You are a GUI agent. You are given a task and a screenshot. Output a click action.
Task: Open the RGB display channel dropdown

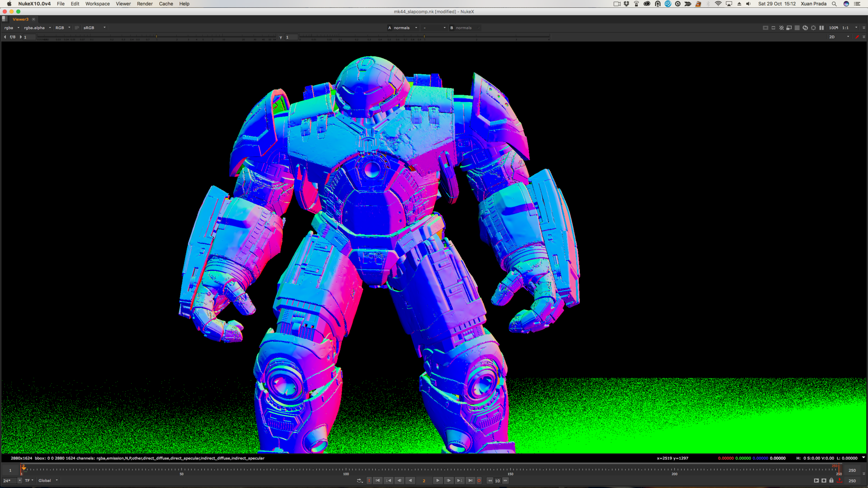(x=63, y=28)
